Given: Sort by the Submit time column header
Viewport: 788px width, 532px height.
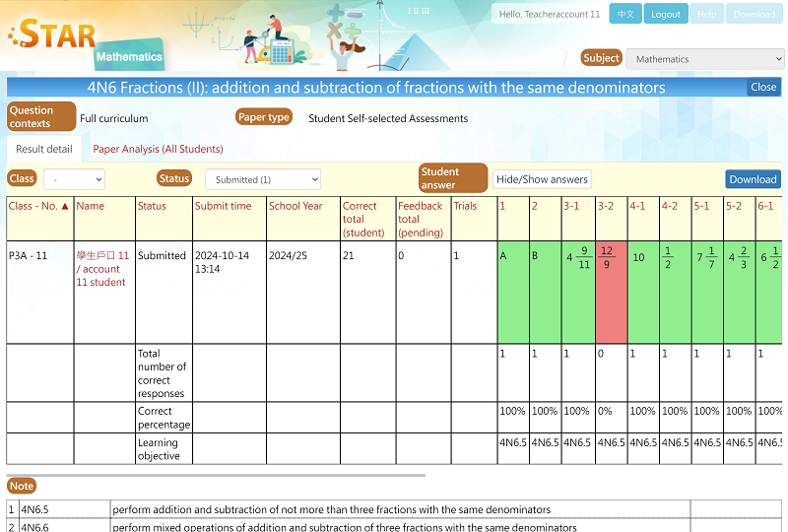Looking at the screenshot, I should click(223, 206).
